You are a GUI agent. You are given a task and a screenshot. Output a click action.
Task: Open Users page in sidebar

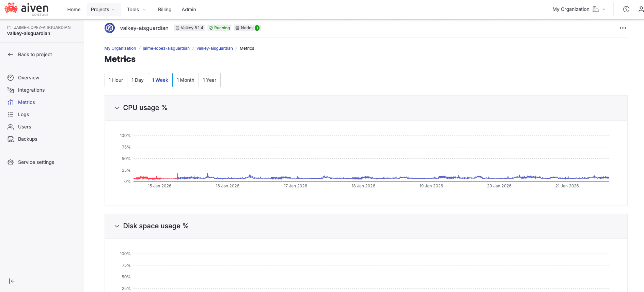point(25,127)
